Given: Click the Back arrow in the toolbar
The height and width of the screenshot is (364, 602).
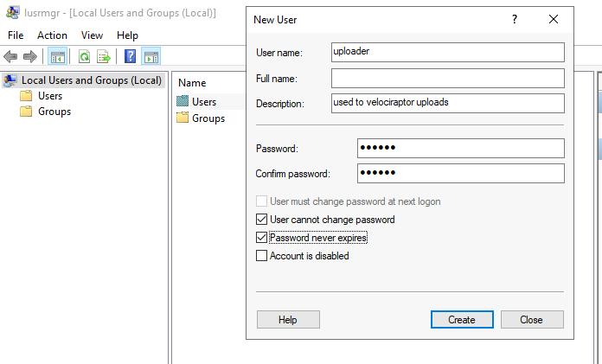Looking at the screenshot, I should point(10,57).
